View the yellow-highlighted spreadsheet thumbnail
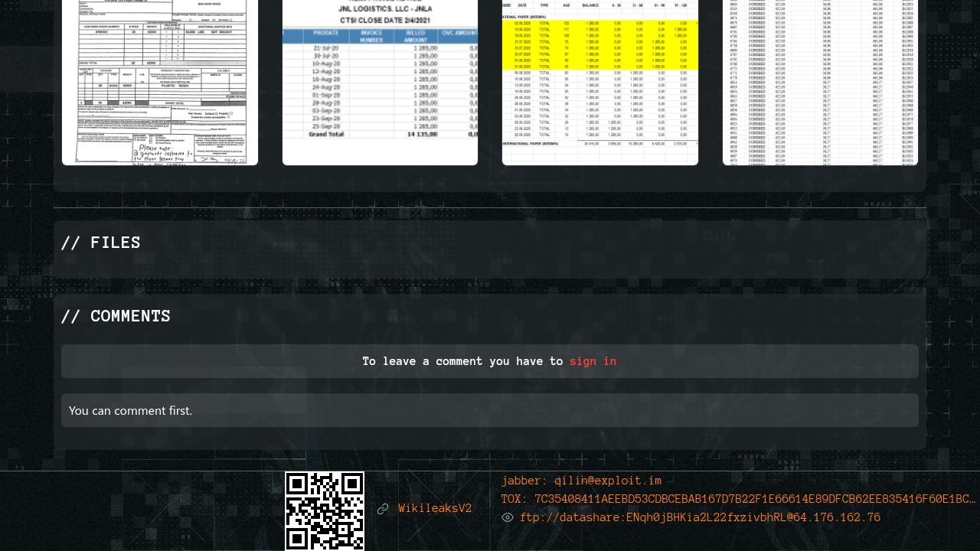This screenshot has height=551, width=980. point(600,82)
